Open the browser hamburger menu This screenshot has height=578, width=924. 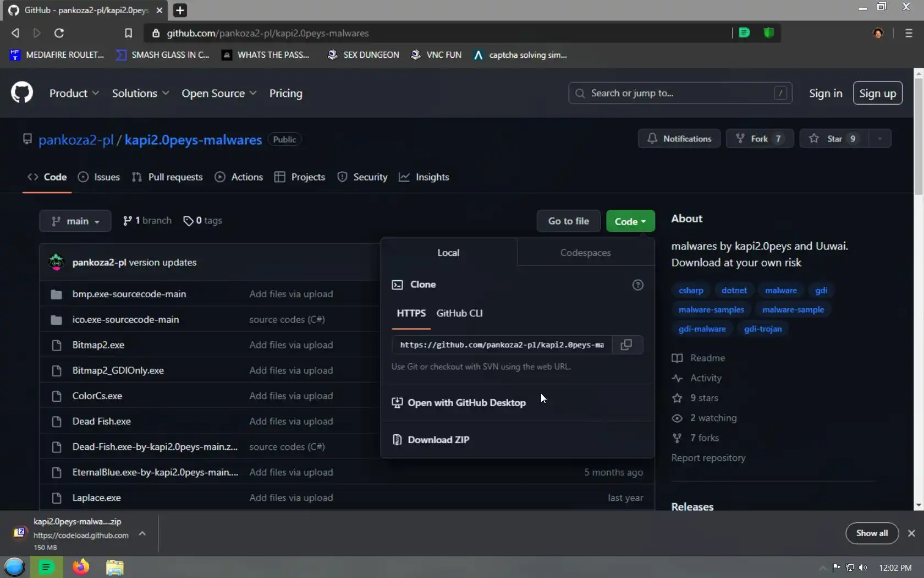pyautogui.click(x=909, y=33)
